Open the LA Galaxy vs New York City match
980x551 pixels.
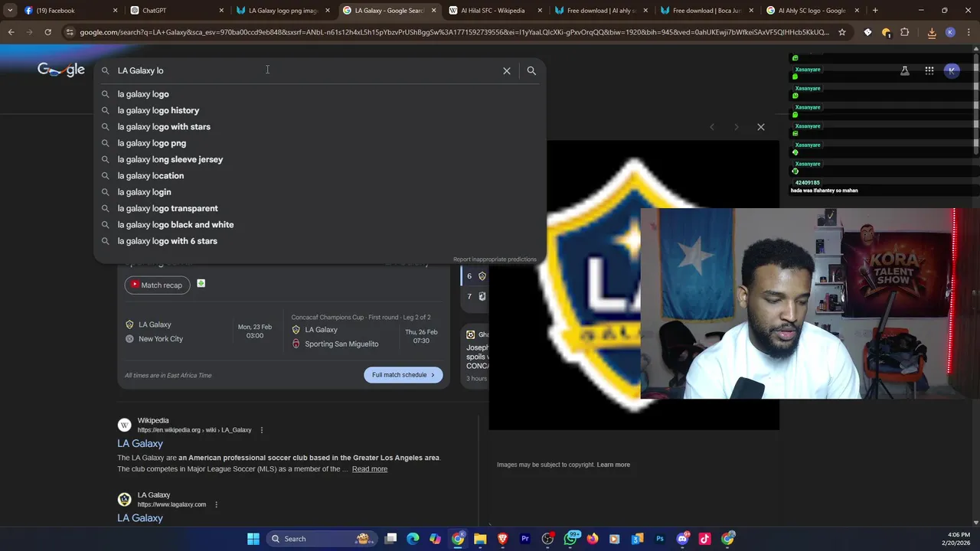click(199, 331)
